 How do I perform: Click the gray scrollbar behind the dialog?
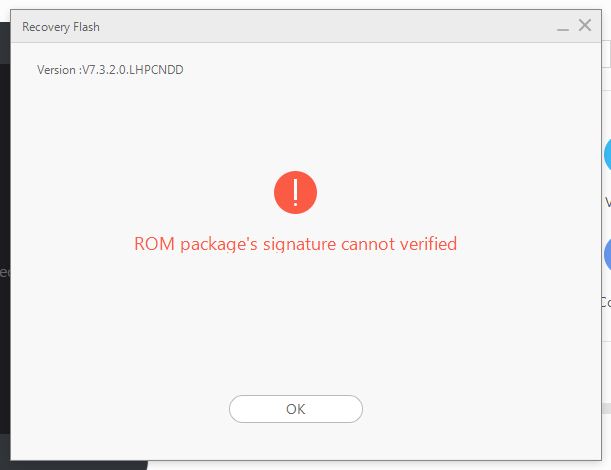pos(606,408)
